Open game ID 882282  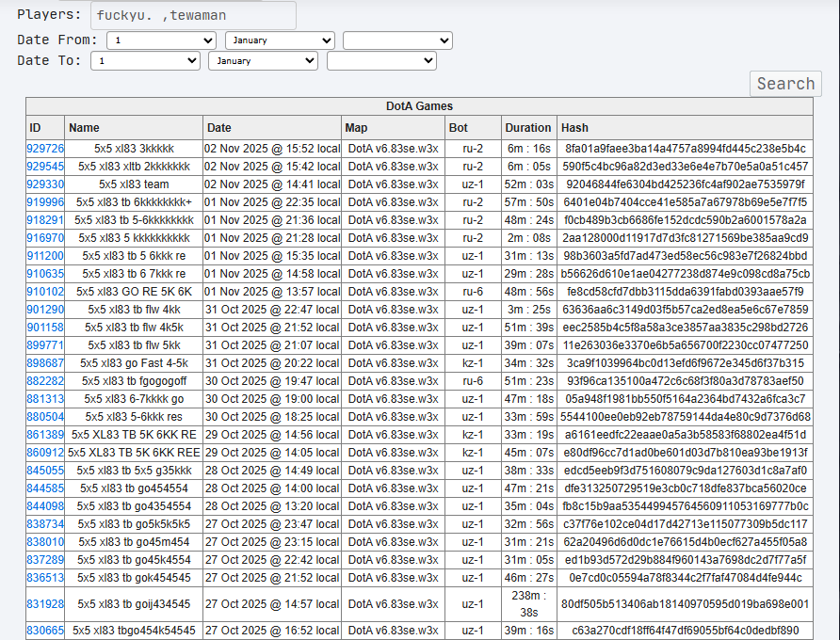coord(45,381)
